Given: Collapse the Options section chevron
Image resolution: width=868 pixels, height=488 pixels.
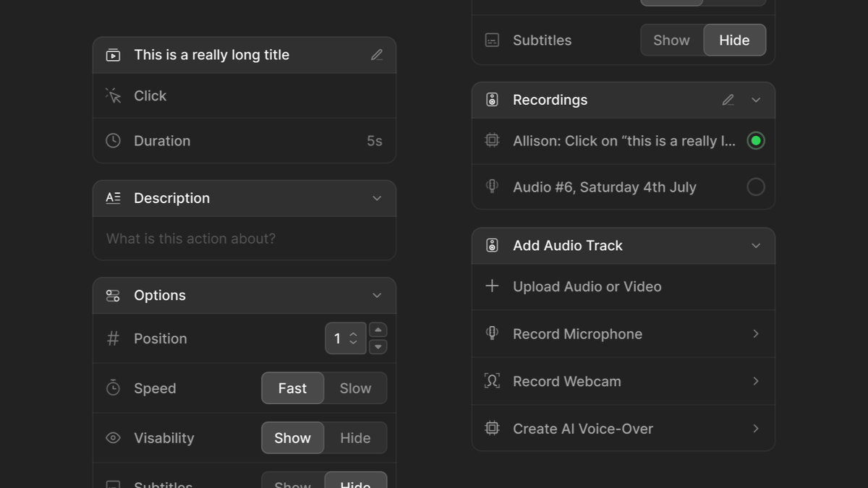Looking at the screenshot, I should click(377, 296).
